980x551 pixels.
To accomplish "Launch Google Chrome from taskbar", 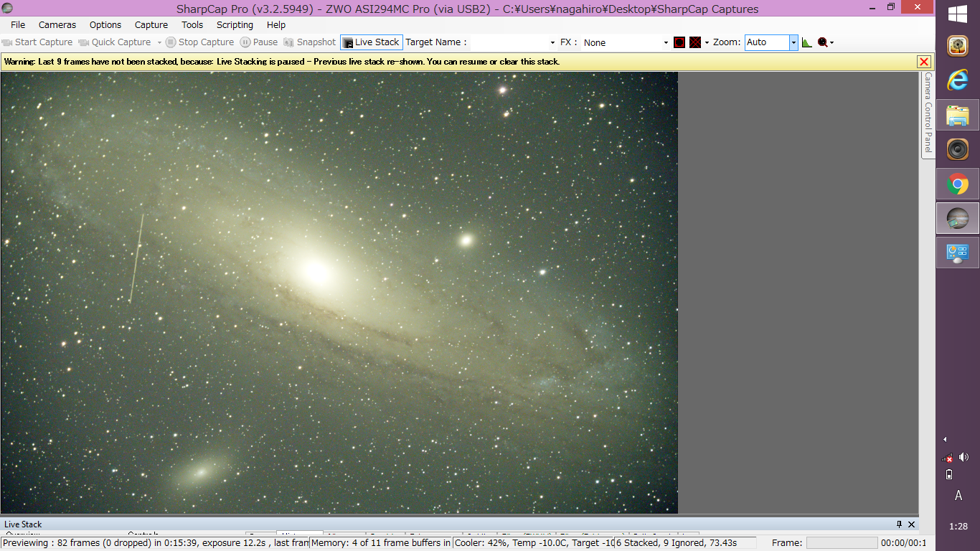I will 958,184.
